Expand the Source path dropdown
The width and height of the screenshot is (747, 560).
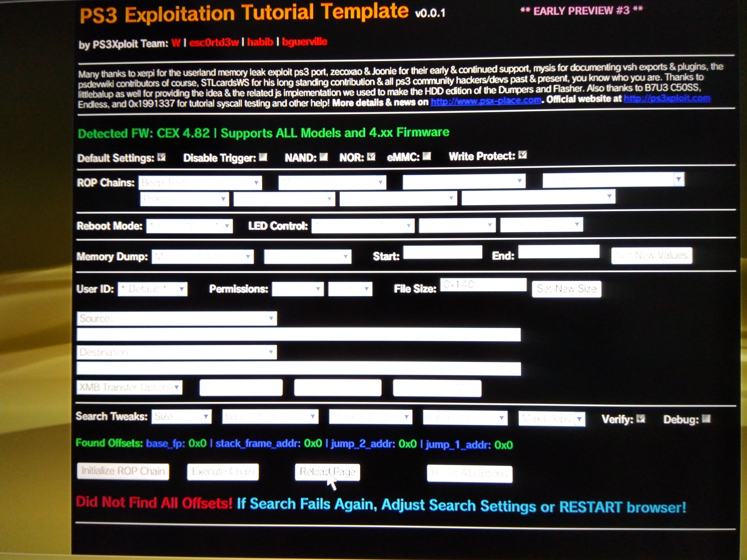[177, 318]
